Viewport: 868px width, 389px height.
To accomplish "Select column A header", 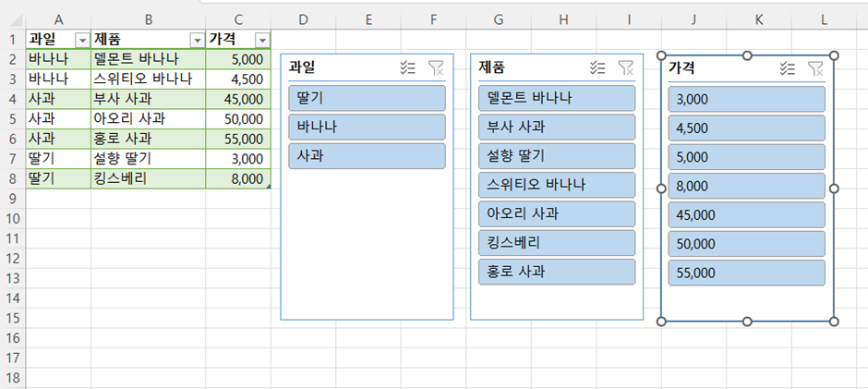I will 58,20.
